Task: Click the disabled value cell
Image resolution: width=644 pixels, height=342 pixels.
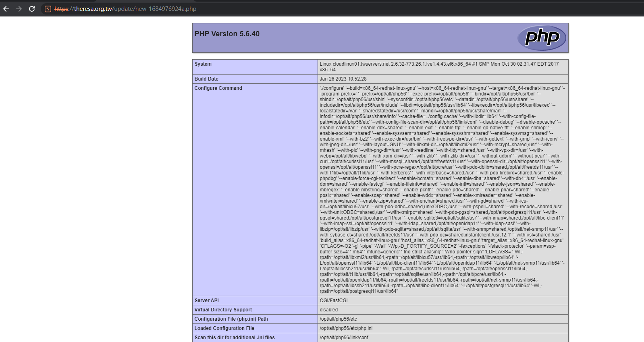Action: (443, 310)
